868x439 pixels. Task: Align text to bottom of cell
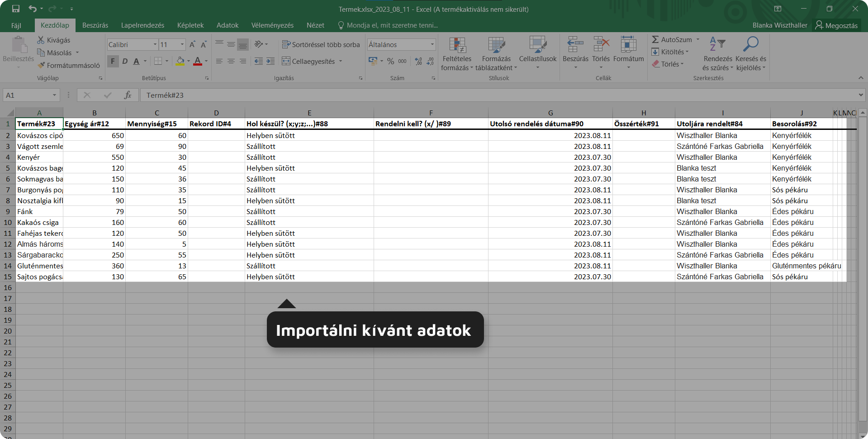[243, 44]
